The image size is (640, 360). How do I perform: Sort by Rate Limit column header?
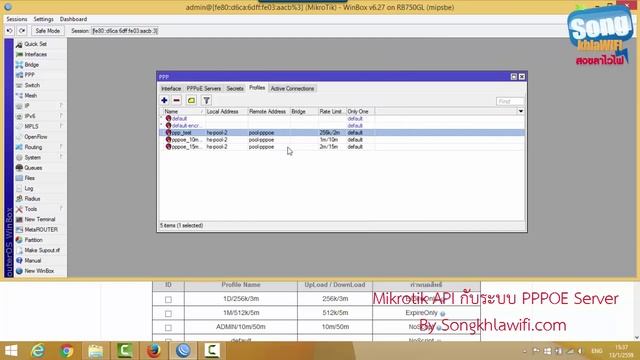(332, 111)
